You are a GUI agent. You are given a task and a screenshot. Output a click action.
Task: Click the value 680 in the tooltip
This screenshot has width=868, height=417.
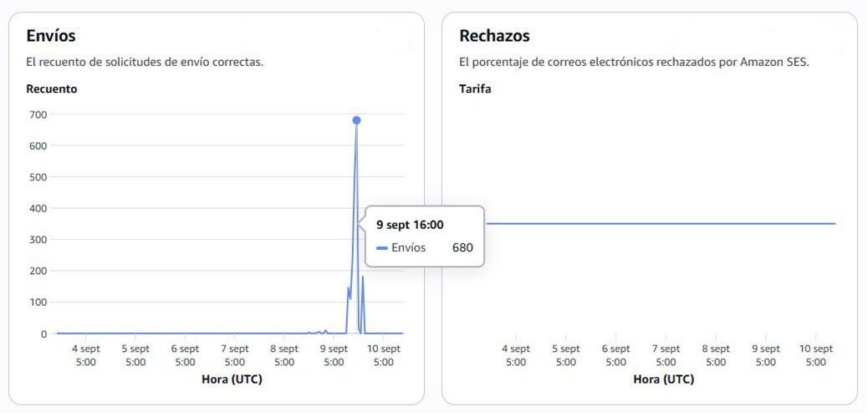click(x=462, y=248)
